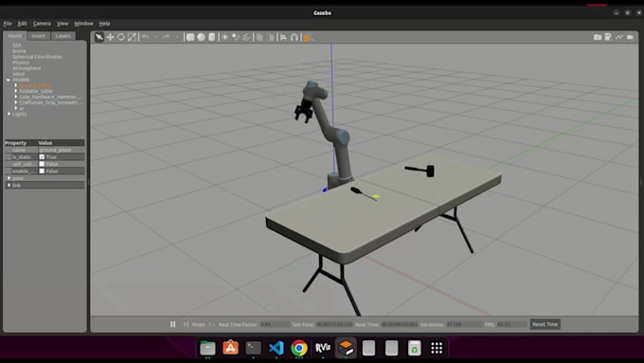Insert a sphere shape

pos(201,37)
